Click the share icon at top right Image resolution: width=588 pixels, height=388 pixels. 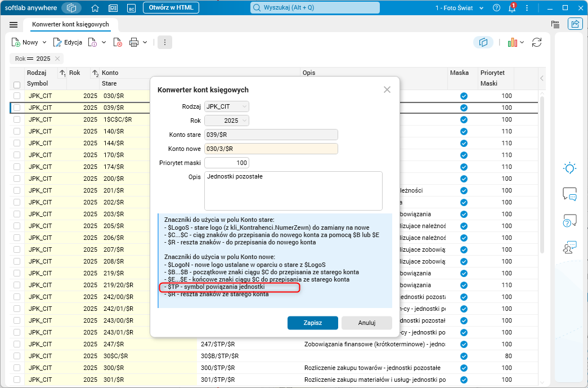(x=575, y=24)
